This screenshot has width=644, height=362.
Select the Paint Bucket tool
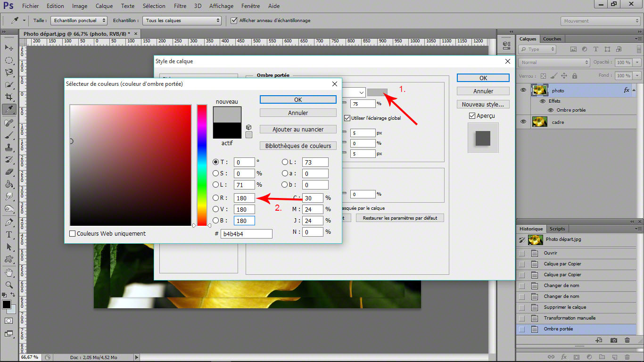point(9,184)
